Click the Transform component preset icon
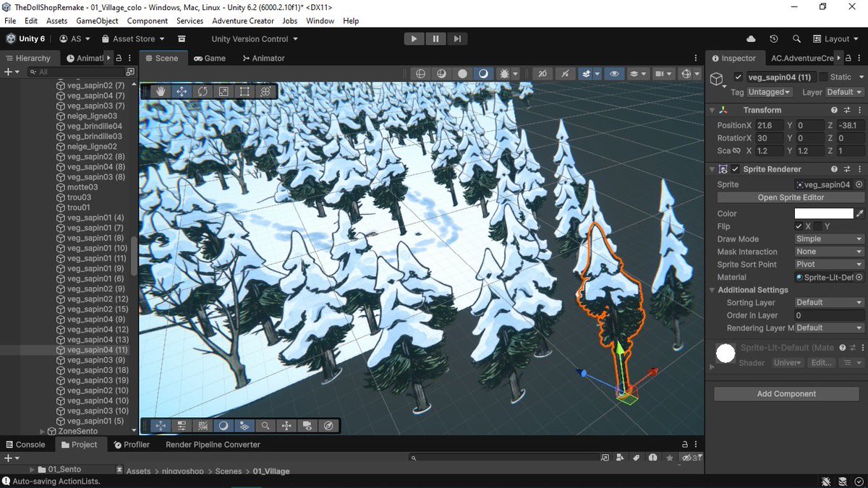Image resolution: width=868 pixels, height=488 pixels. click(847, 110)
